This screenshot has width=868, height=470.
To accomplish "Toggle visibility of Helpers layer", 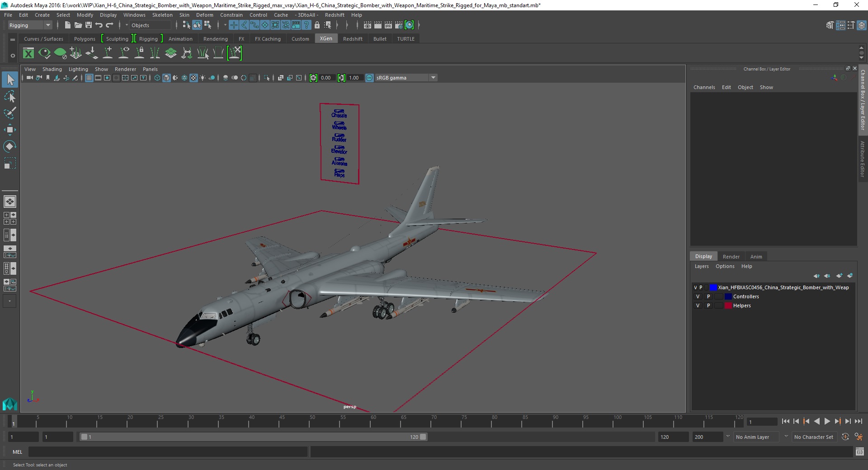I will [698, 305].
